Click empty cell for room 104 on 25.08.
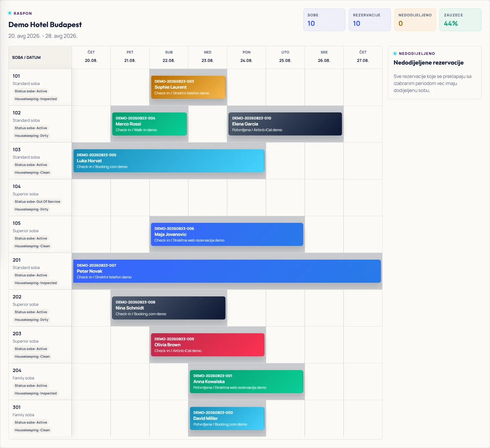490x448 pixels. 285,197
